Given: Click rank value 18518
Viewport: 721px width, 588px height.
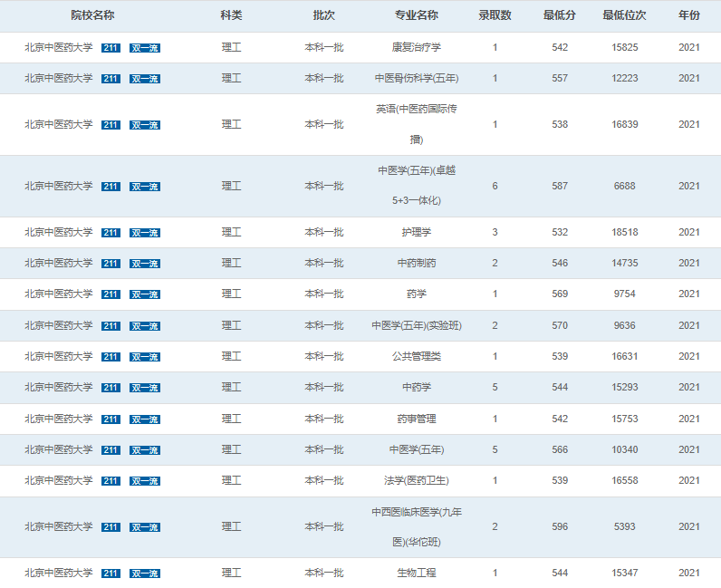Looking at the screenshot, I should (x=624, y=232).
